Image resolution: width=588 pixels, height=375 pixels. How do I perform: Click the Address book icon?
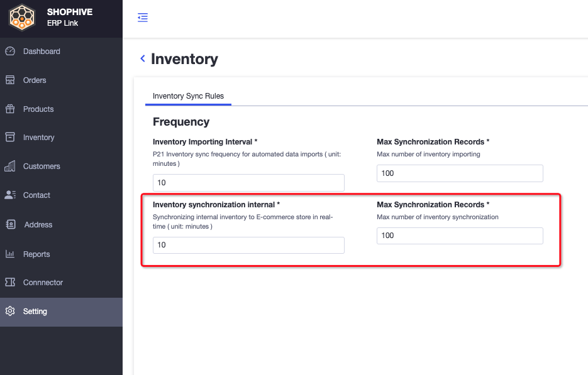[11, 224]
